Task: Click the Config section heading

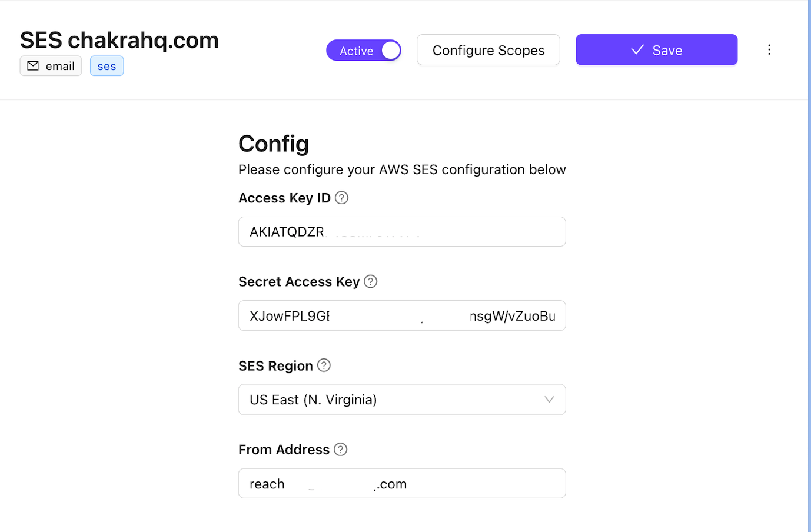Action: 274,144
